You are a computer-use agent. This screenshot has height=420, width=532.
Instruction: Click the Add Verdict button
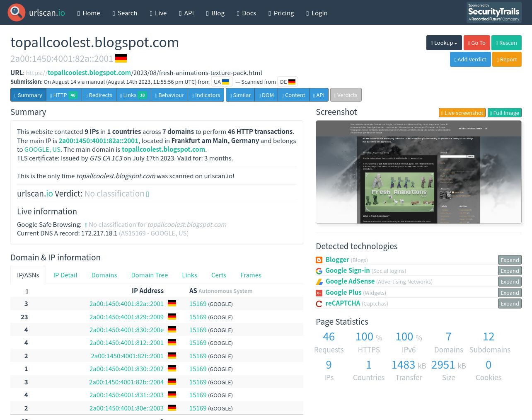tap(470, 59)
